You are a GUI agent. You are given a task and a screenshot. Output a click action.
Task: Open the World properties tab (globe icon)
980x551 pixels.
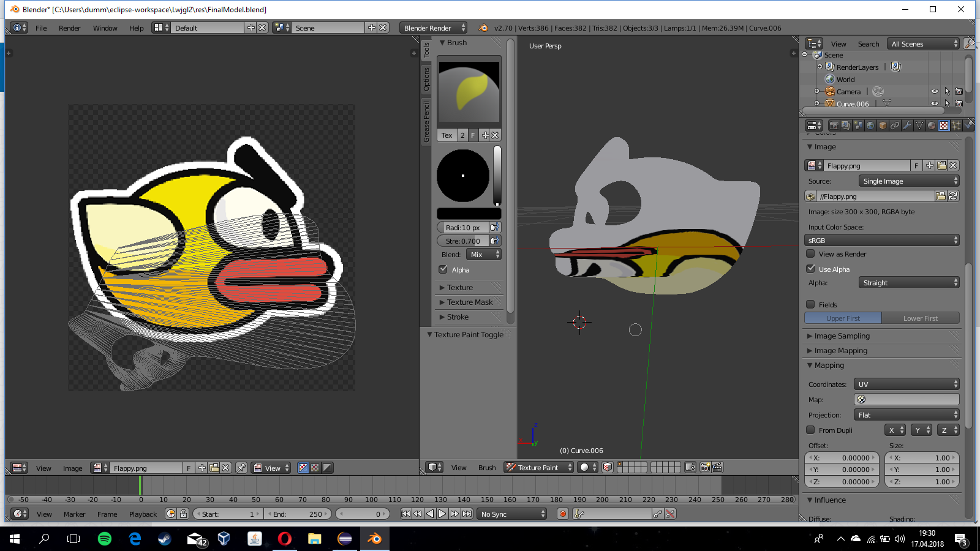tap(870, 126)
